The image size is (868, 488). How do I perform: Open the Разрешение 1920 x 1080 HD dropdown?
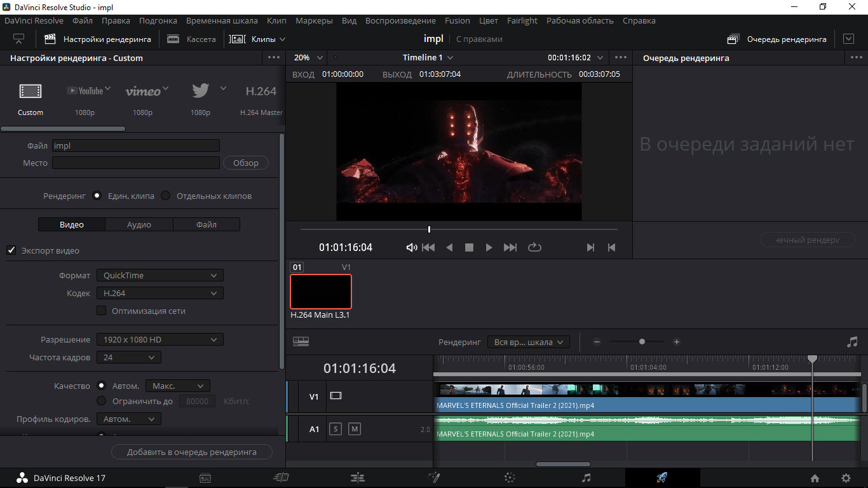point(160,339)
